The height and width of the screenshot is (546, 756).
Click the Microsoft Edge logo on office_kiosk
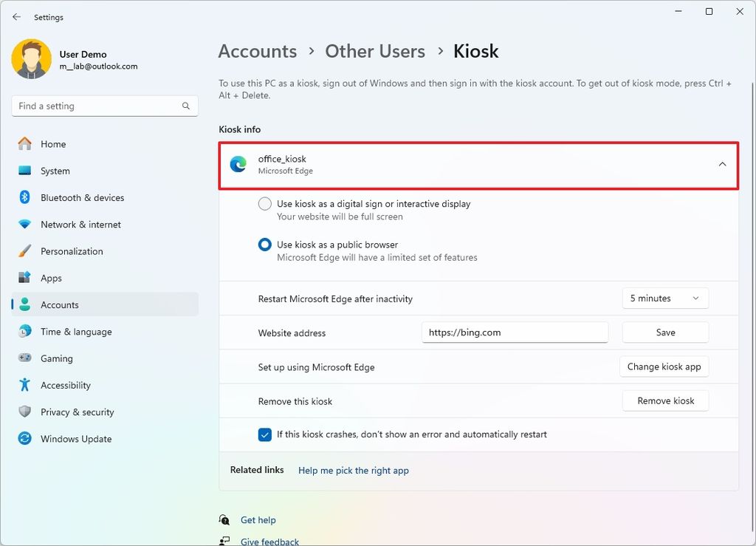point(238,165)
